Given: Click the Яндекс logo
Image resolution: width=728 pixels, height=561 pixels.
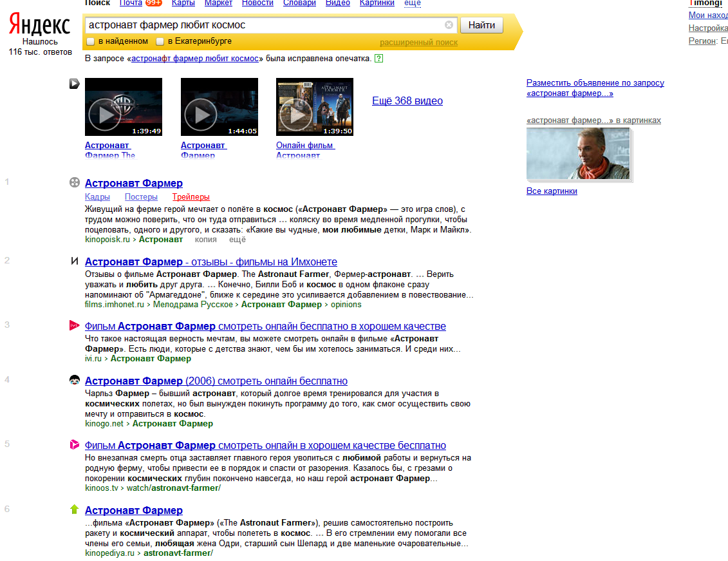Looking at the screenshot, I should point(39,24).
